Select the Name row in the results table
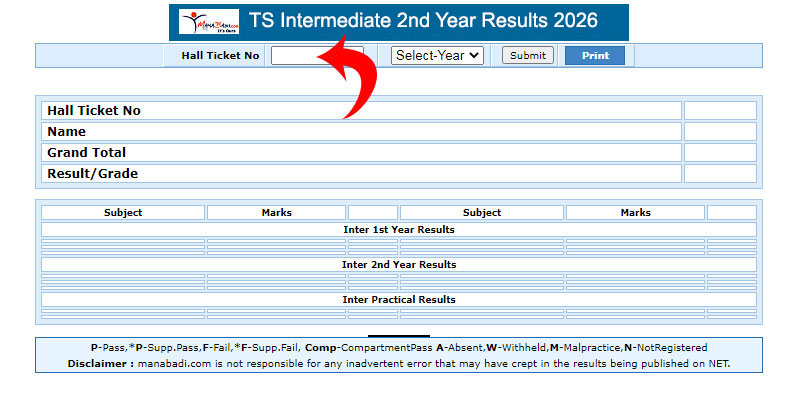The width and height of the screenshot is (796, 414). tap(361, 132)
